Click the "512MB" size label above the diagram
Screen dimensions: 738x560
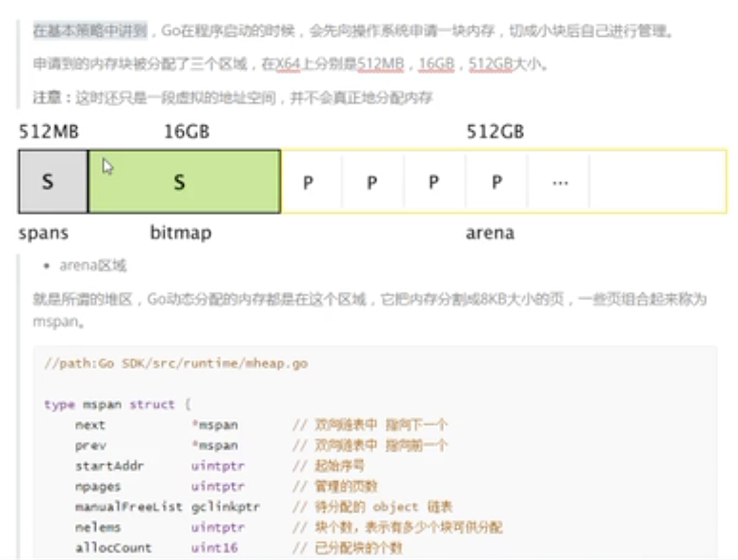click(x=49, y=132)
